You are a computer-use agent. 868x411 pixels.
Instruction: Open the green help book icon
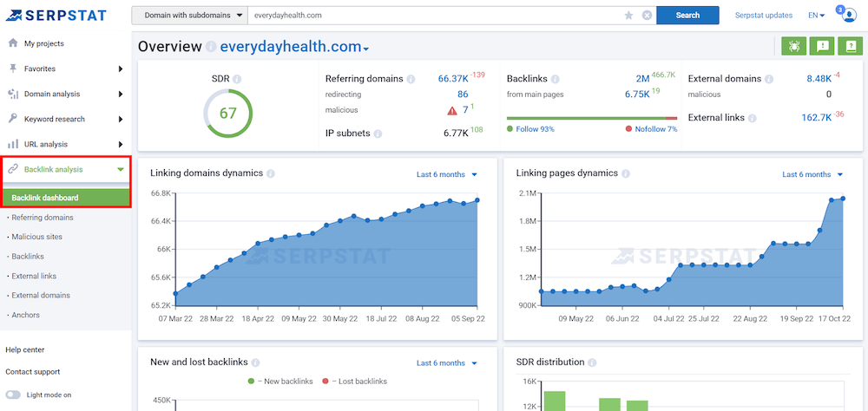851,46
